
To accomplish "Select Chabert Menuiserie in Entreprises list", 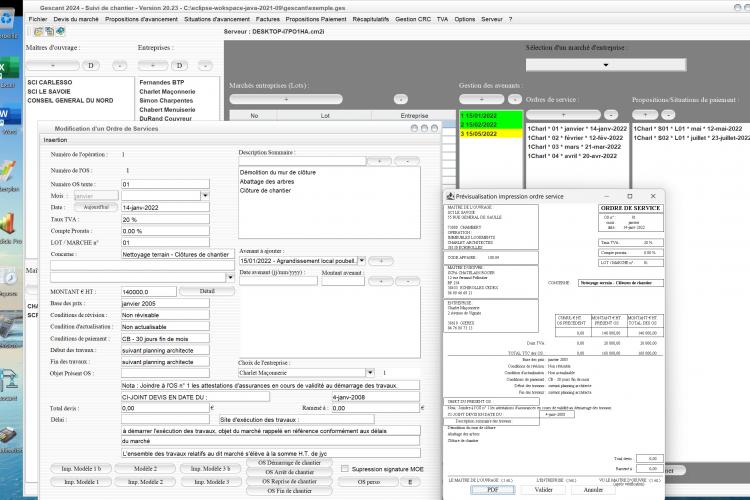I will pos(167,110).
